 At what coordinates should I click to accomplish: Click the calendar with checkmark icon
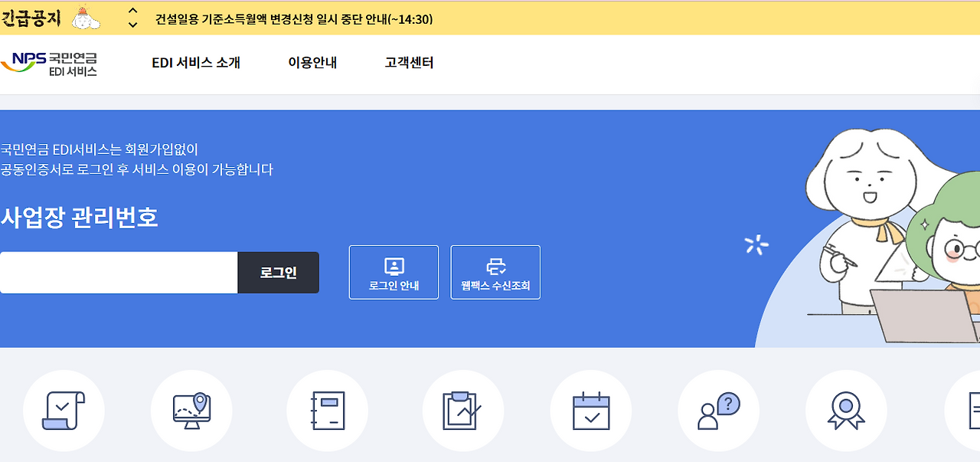[x=590, y=410]
